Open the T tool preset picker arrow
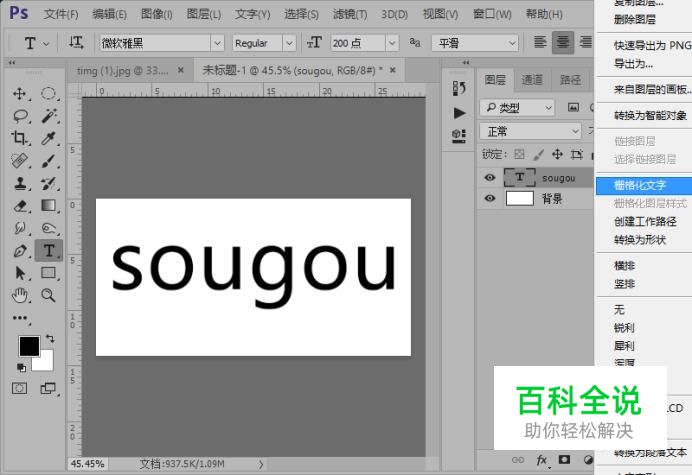The width and height of the screenshot is (692, 475). [x=46, y=44]
